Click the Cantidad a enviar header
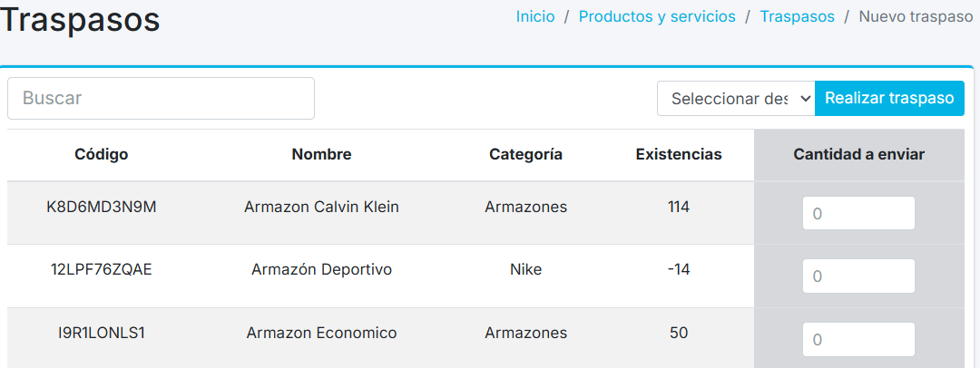 click(858, 154)
